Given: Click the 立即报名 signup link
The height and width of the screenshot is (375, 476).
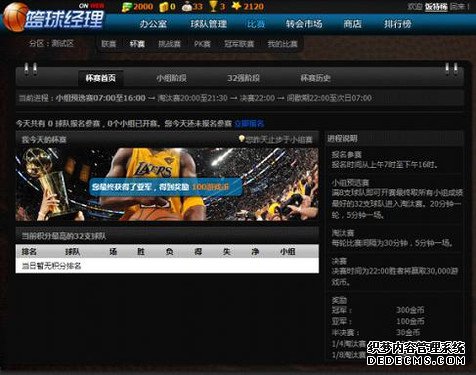Looking at the screenshot, I should tap(249, 124).
